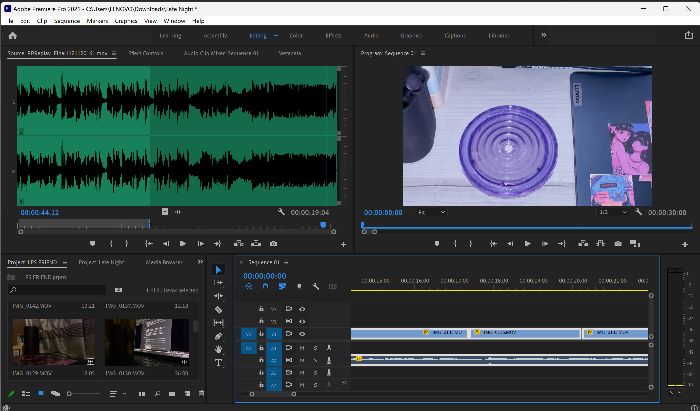The image size is (700, 411).
Task: Open the 1/2 playback resolution dropdown
Action: [612, 212]
